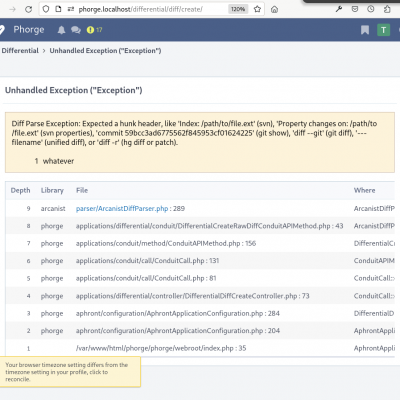Click the Phorge home logo text
400x400 pixels.
[x=29, y=30]
